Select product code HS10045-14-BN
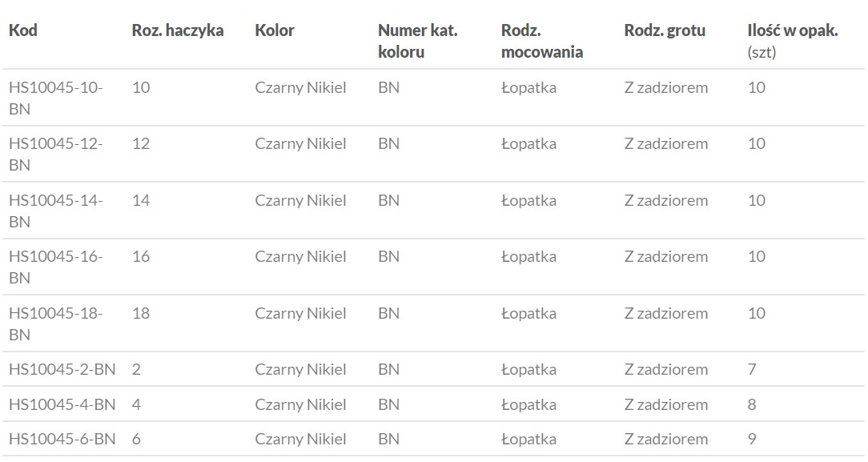 tap(56, 211)
